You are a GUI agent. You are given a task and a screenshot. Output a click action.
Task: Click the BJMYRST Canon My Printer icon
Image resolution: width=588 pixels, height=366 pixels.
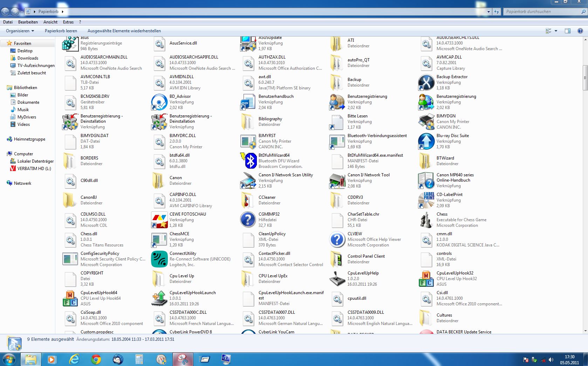tap(248, 141)
